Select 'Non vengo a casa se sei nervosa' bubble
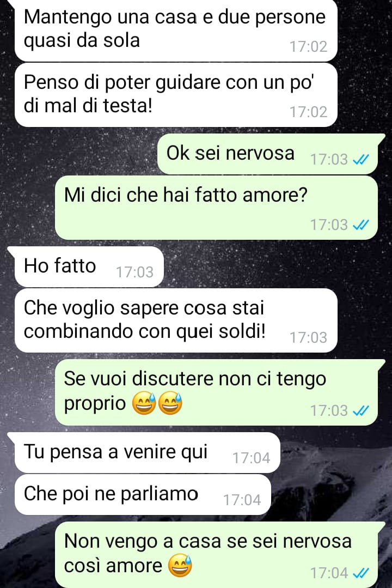 pyautogui.click(x=219, y=555)
